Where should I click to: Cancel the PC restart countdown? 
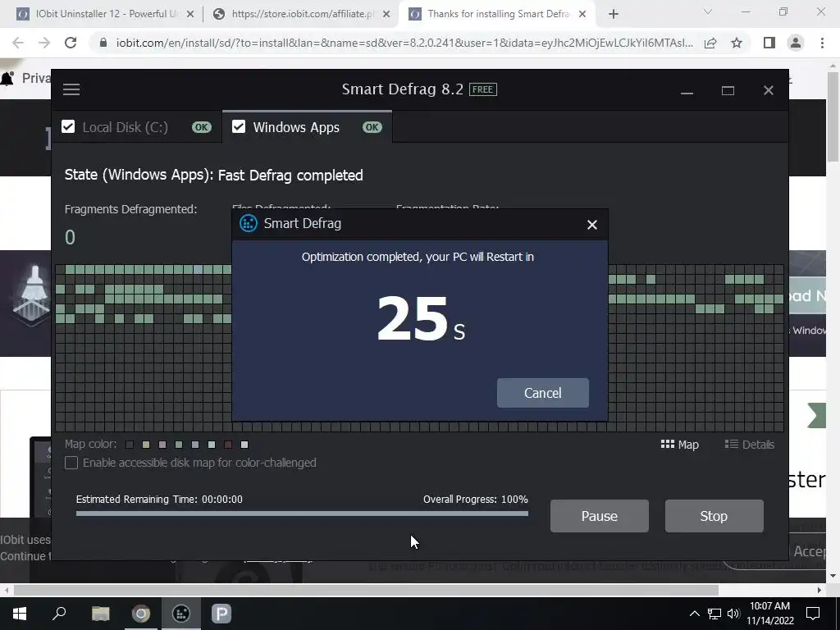pos(543,393)
